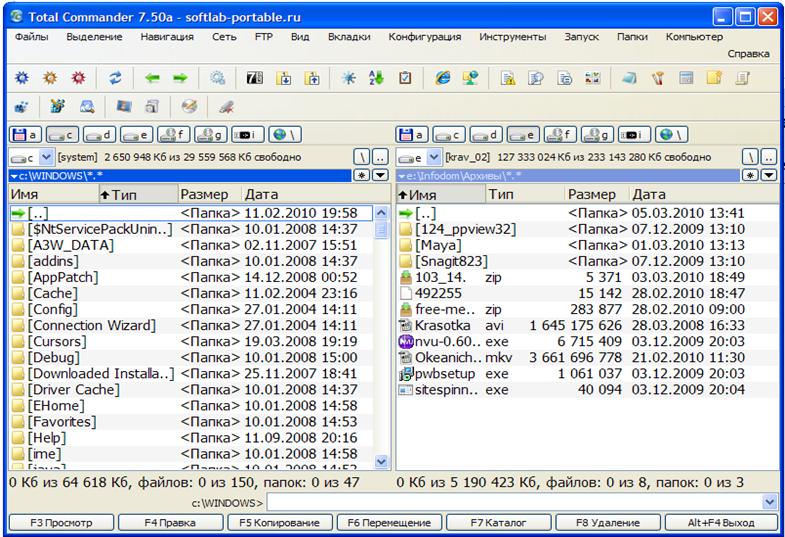The width and height of the screenshot is (785, 537).
Task: Click the gray gear settings icon
Action: click(x=217, y=78)
